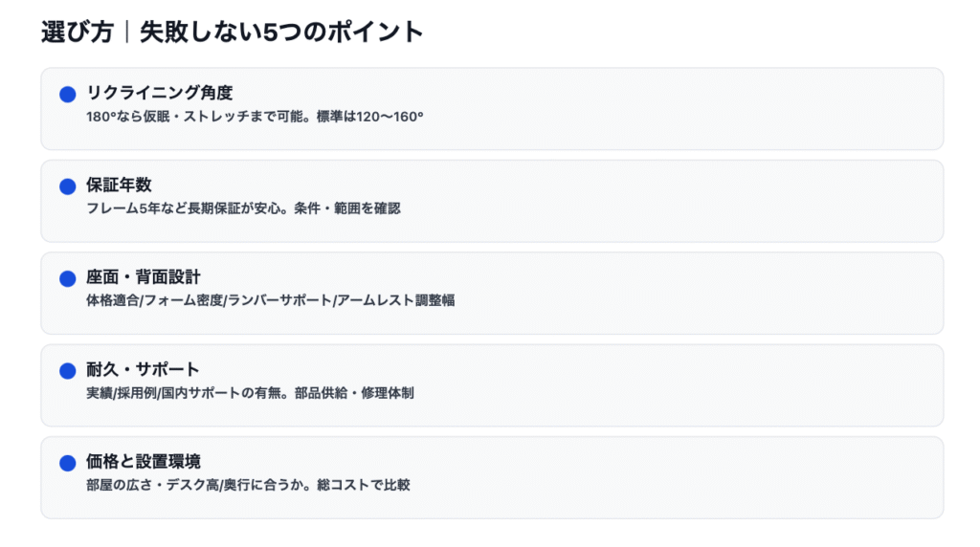Click the フレーム5年など長期保証が安心 description
Screen dimensions: 980x547
[x=243, y=208]
